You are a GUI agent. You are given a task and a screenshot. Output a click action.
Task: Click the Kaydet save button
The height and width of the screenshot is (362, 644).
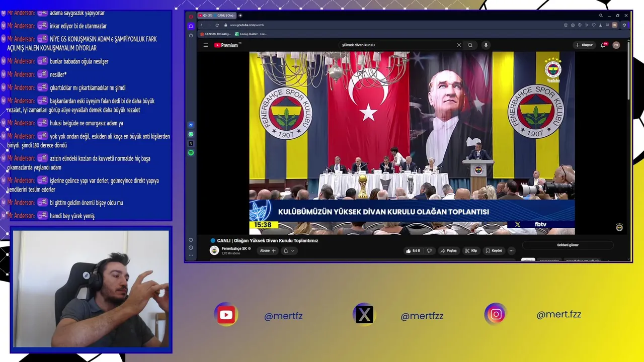[494, 250]
